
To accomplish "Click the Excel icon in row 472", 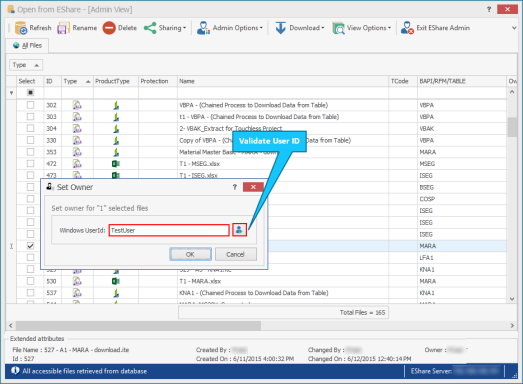I will click(115, 163).
